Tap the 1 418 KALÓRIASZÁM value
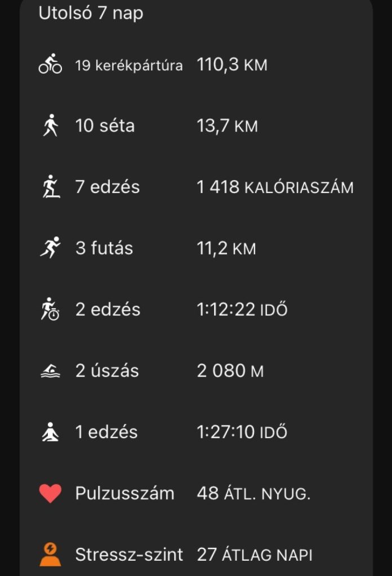The height and width of the screenshot is (576, 392). coord(275,187)
